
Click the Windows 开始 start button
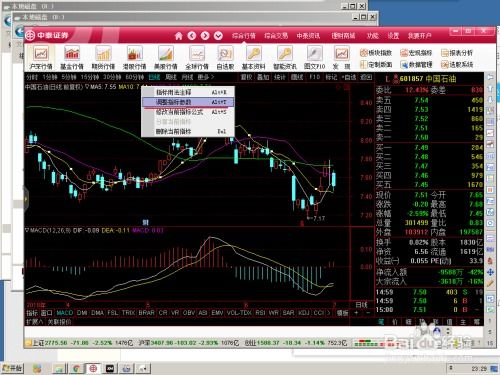(x=12, y=368)
